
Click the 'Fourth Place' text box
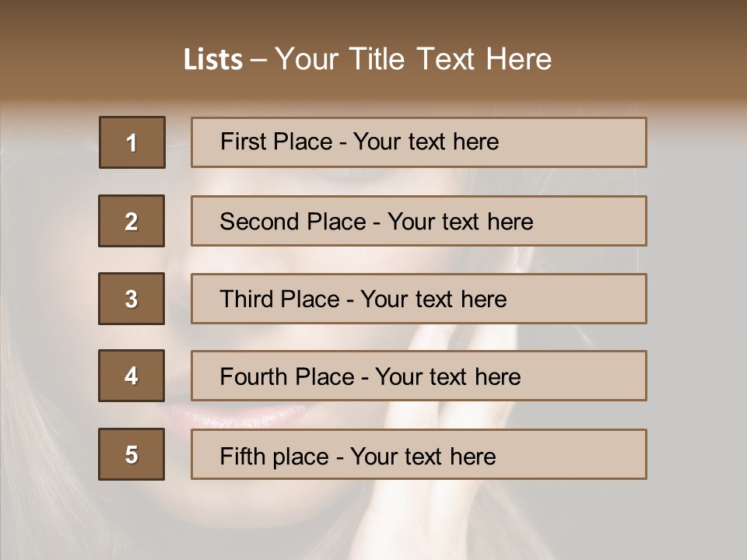419,376
